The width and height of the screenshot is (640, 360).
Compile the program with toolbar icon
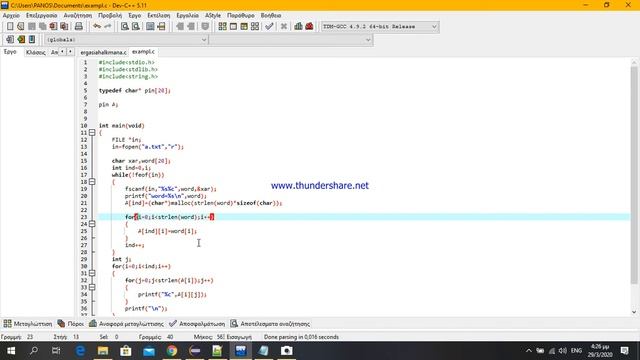pyautogui.click(x=222, y=27)
